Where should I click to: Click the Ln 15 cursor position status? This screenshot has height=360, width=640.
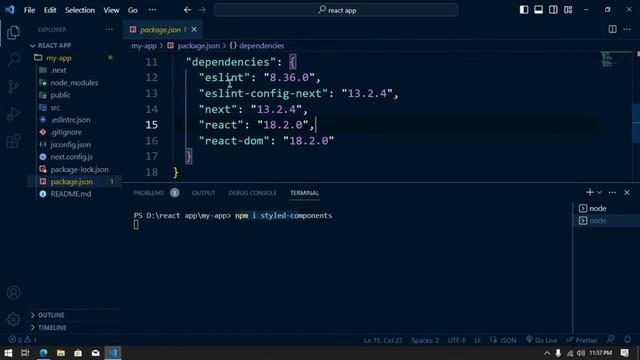point(383,340)
